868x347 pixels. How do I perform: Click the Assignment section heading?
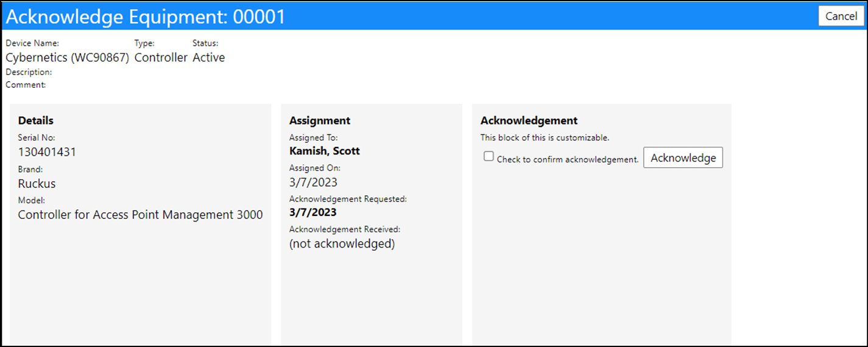(x=320, y=121)
